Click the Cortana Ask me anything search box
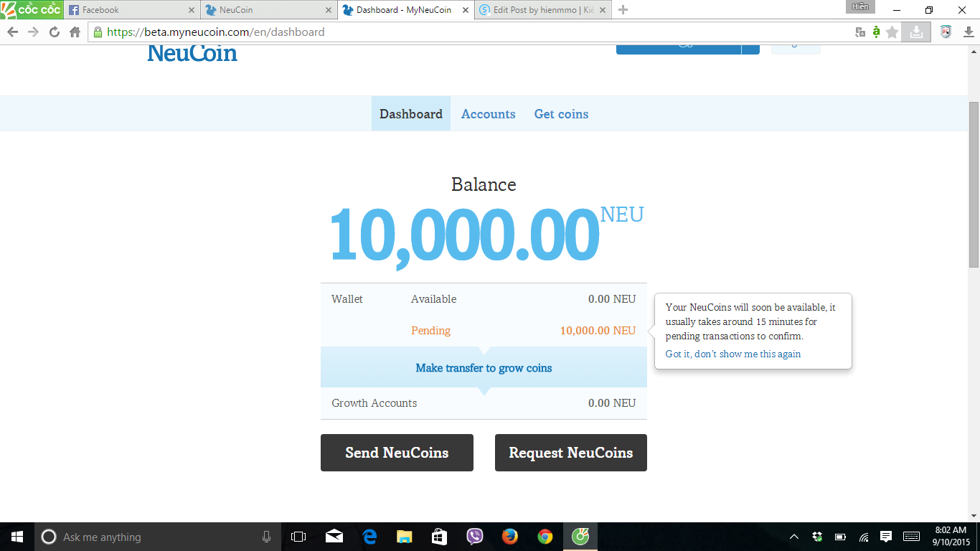The height and width of the screenshot is (551, 980). point(156,537)
